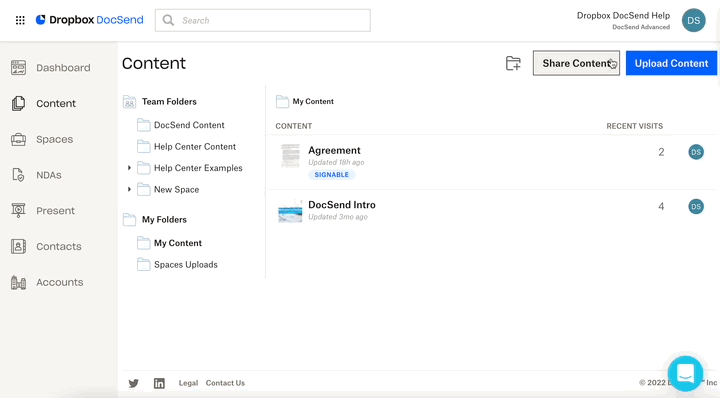Open the Agreement document thumbnail
The height and width of the screenshot is (398, 720).
click(x=290, y=156)
